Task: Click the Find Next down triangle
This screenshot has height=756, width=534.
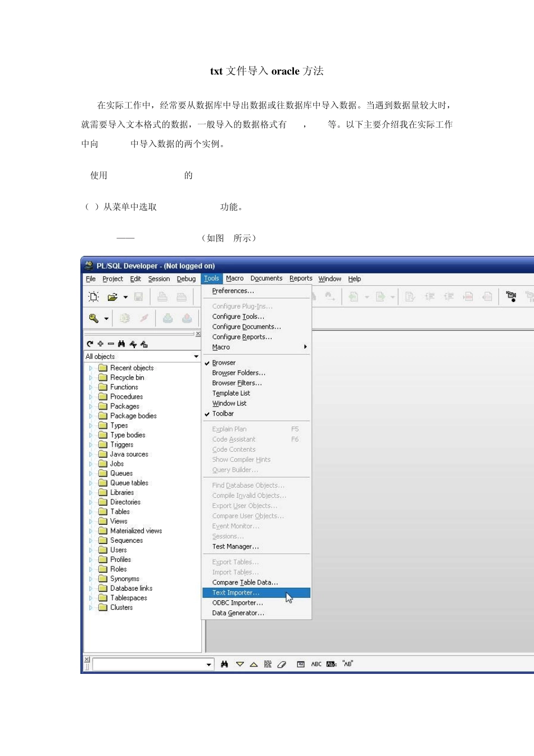Action: point(240,664)
